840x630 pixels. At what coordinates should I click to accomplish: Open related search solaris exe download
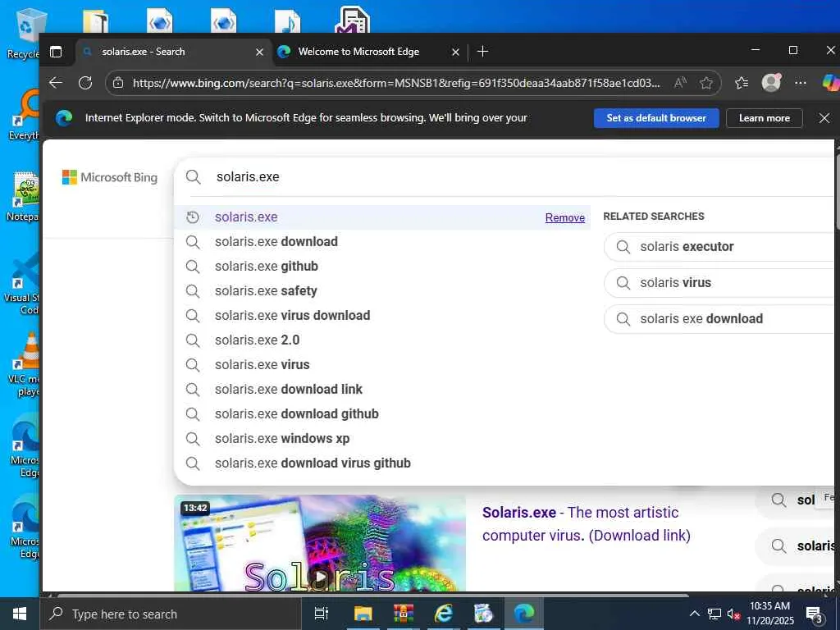pos(720,319)
